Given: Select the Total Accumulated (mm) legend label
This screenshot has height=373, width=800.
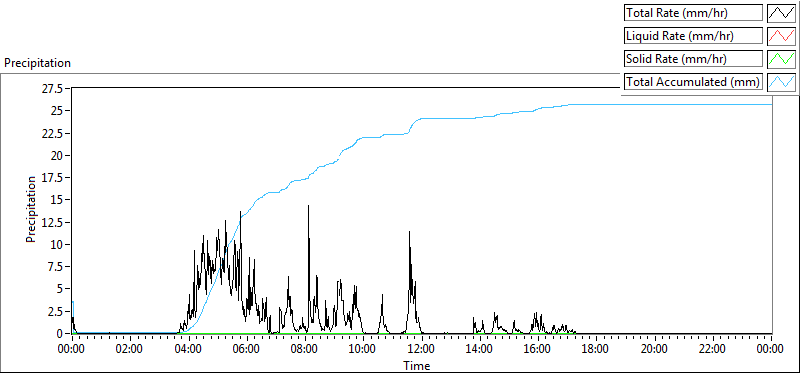Looking at the screenshot, I should (x=693, y=82).
